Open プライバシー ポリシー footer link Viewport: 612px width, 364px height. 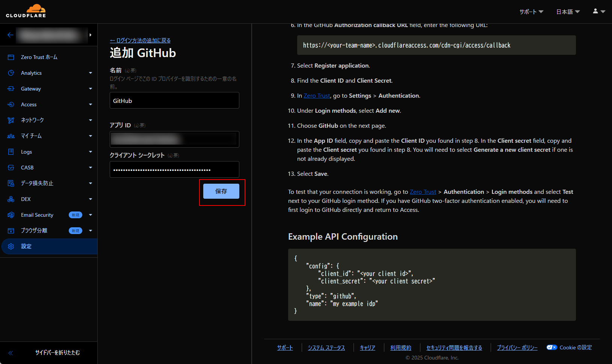point(517,348)
